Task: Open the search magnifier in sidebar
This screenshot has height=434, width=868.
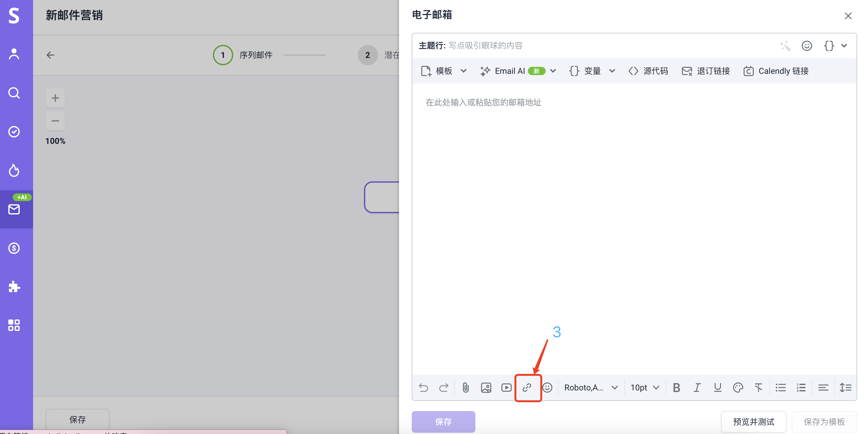Action: (x=14, y=93)
